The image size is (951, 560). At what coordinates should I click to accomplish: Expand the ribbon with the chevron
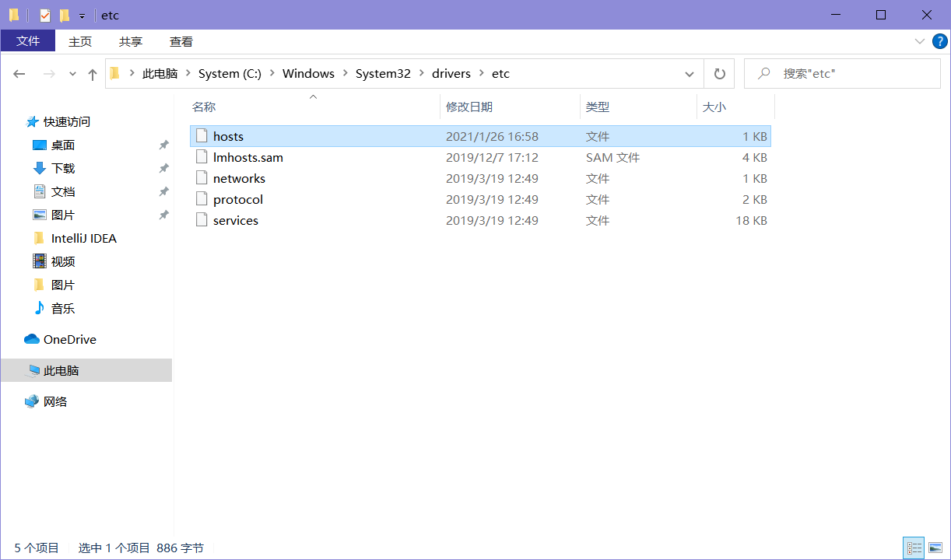click(x=919, y=41)
